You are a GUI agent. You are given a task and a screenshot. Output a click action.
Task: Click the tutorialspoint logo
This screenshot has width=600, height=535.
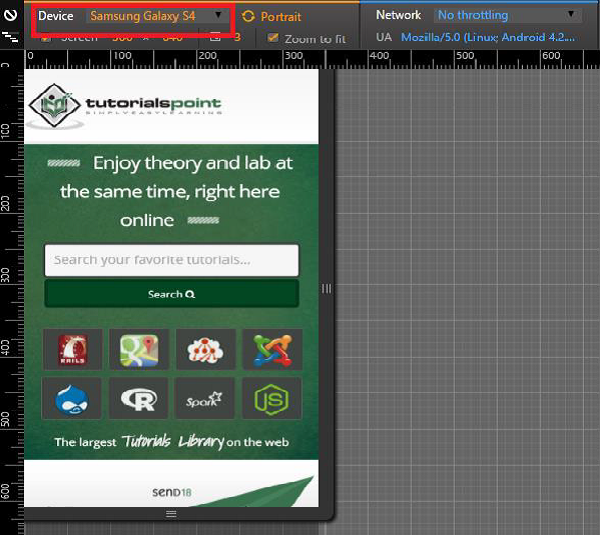(x=125, y=106)
